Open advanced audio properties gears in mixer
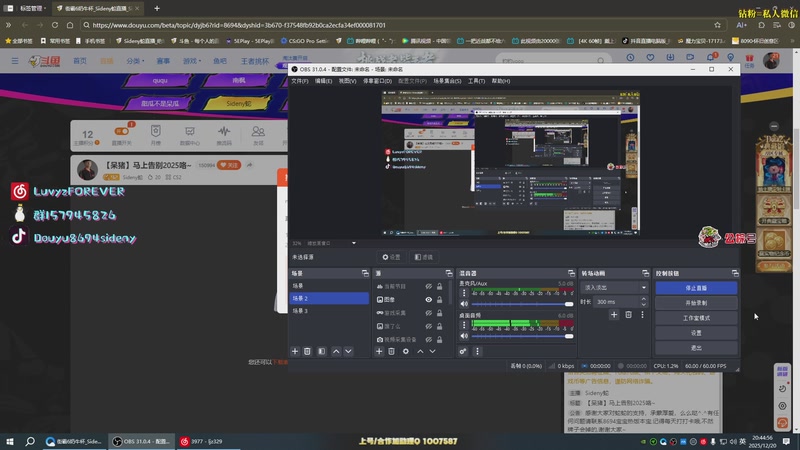Image resolution: width=800 pixels, height=450 pixels. 463,351
